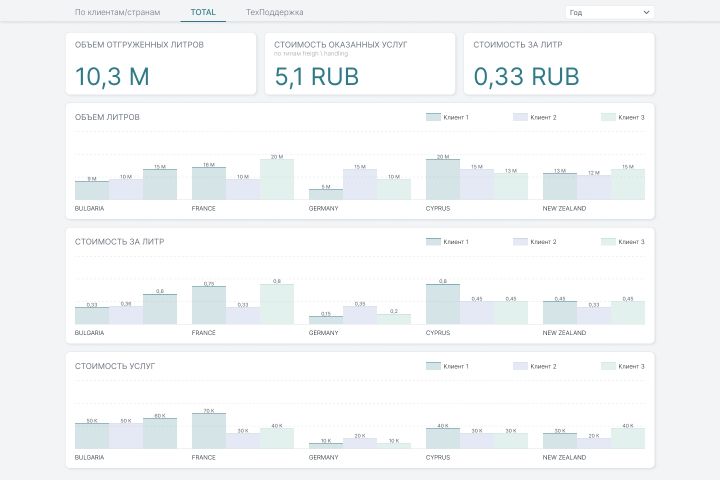
Task: Select Клиент 3 legend swatch in Стоимость услуг chart
Action: pyautogui.click(x=608, y=366)
